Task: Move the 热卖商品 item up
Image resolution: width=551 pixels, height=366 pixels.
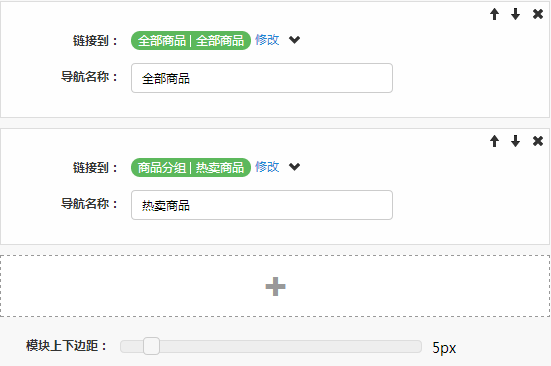Action: tap(494, 141)
